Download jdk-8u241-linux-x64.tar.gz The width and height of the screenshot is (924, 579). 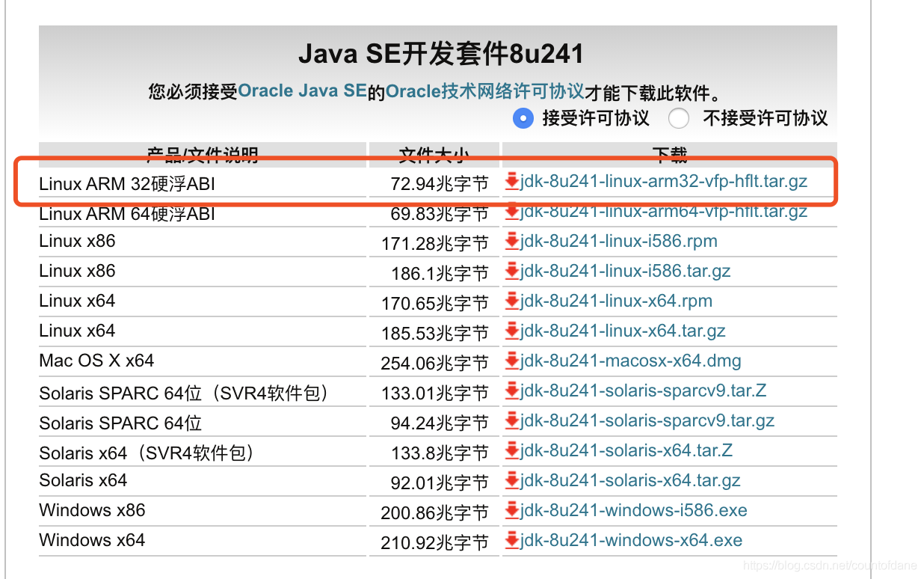[x=623, y=331]
